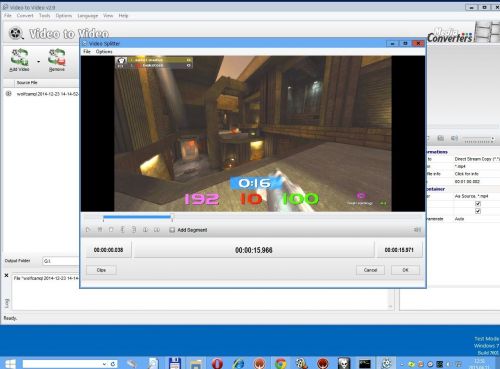The image size is (500, 369).
Task: Click the taskbar refresh icon beside address field
Action: tap(113, 364)
